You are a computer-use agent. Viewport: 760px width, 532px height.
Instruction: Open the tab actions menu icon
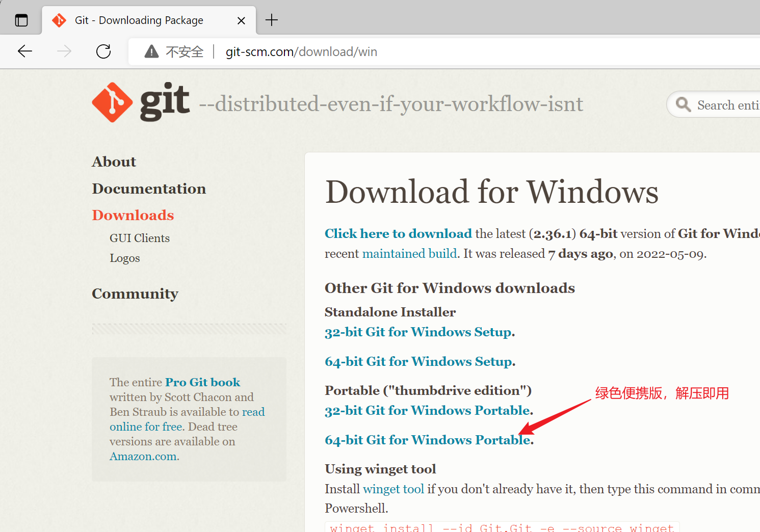[x=21, y=20]
